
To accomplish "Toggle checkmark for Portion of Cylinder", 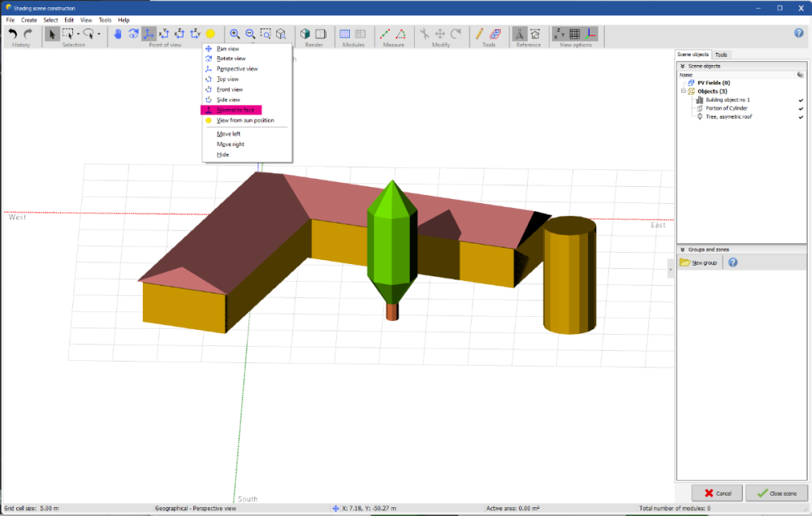I will click(801, 108).
